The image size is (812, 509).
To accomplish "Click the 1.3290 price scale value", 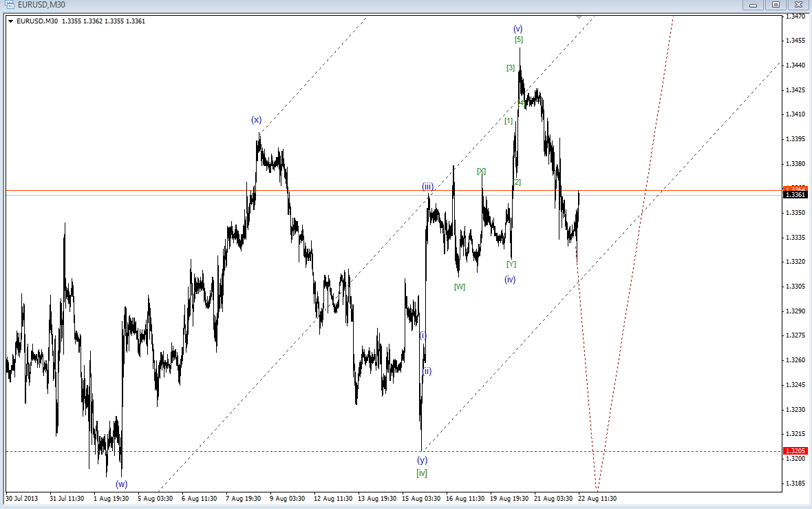I will pos(795,311).
